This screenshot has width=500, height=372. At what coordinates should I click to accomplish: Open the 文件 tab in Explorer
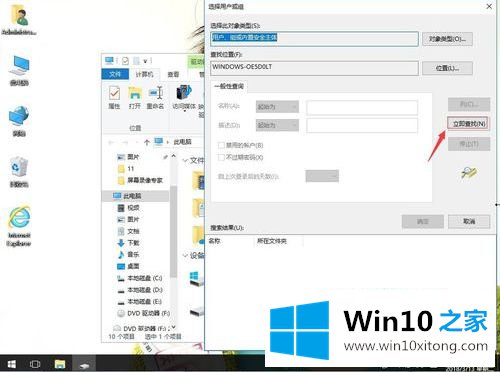click(115, 74)
